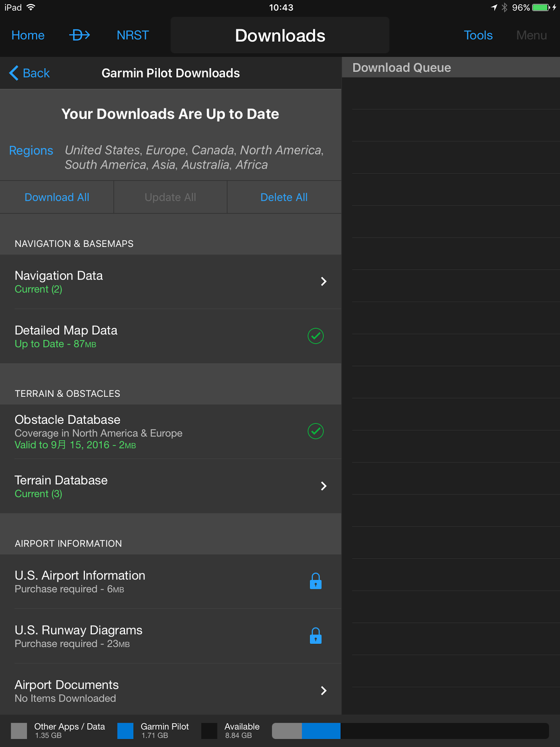Tap 'Up to Date - 87MB' status
Screen dimensions: 560x747
tap(56, 344)
